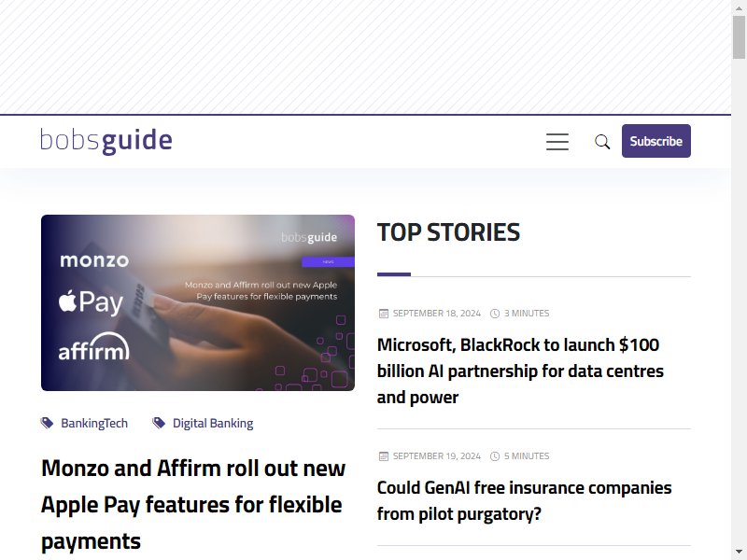Screen dimensions: 747x560
Task: Click the scrollbar up arrow
Action: (x=739, y=7)
